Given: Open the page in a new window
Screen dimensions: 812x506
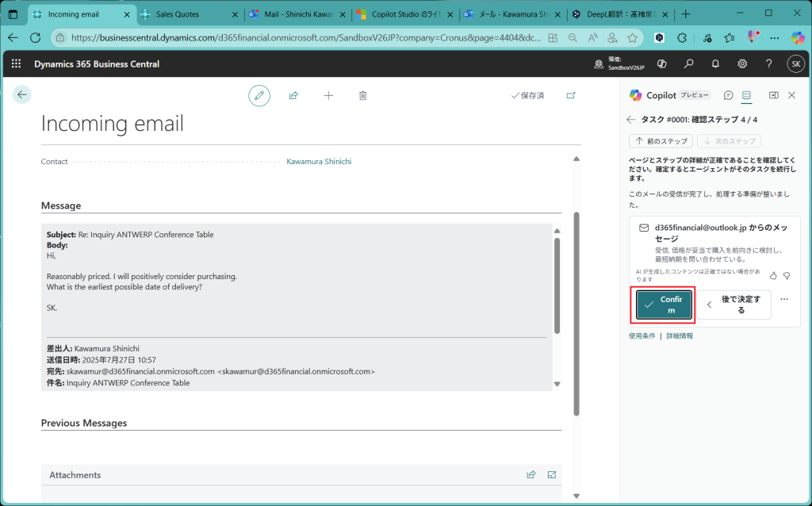Looking at the screenshot, I should click(x=571, y=96).
